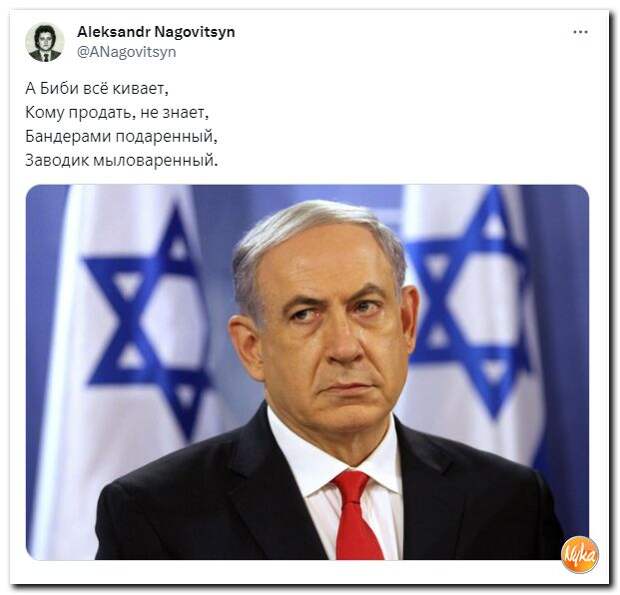
Task: Click the first tweet line 'А Биби всё кивает'
Action: coord(97,88)
